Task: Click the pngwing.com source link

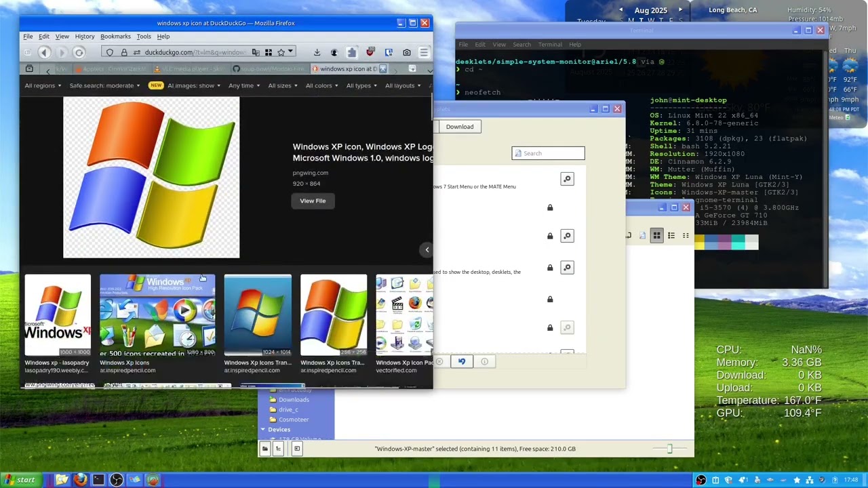Action: [x=311, y=173]
